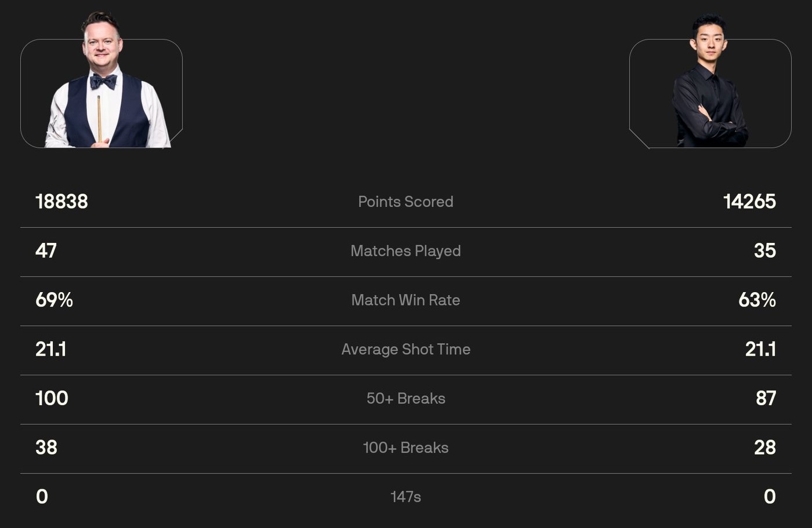Select the Points Scored label
The height and width of the screenshot is (528, 812).
pos(405,202)
